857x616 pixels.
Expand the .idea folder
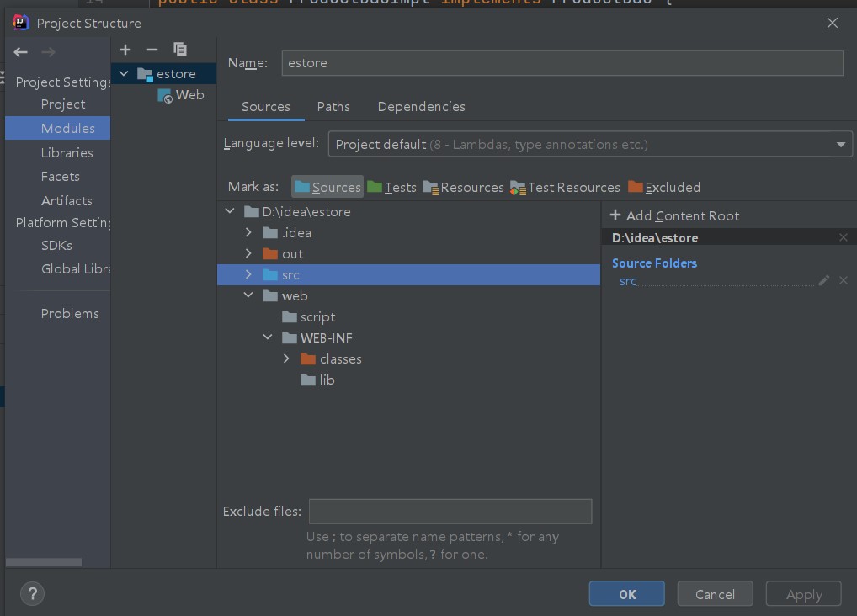[x=248, y=232]
